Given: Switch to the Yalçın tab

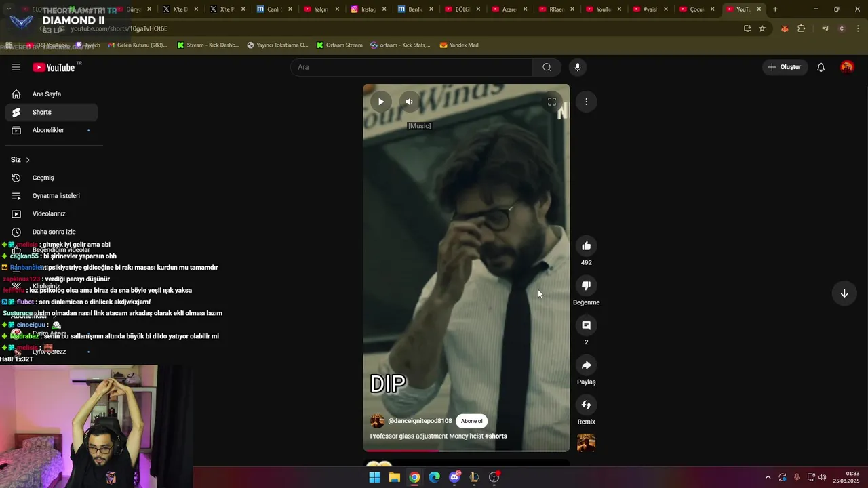Looking at the screenshot, I should coord(321,9).
